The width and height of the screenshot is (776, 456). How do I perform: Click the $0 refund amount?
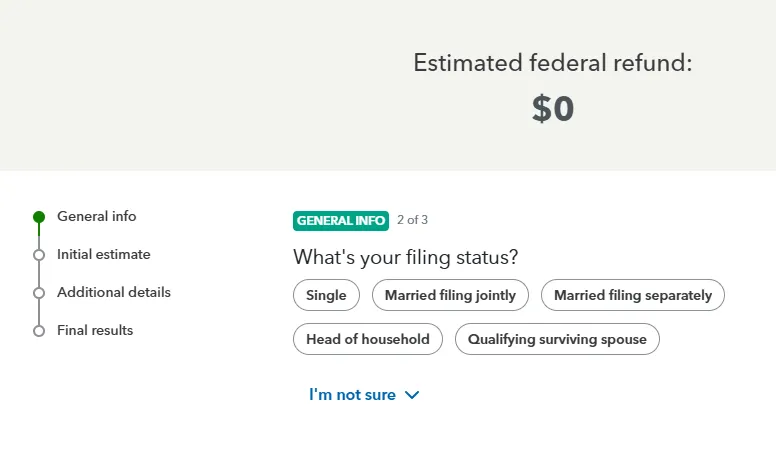[x=552, y=108]
